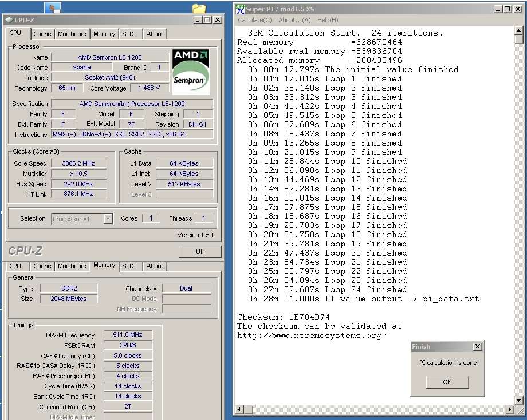Click the Super PI horizontal scrollbar thumb
Image resolution: width=527 pixels, height=420 pixels.
point(249,410)
